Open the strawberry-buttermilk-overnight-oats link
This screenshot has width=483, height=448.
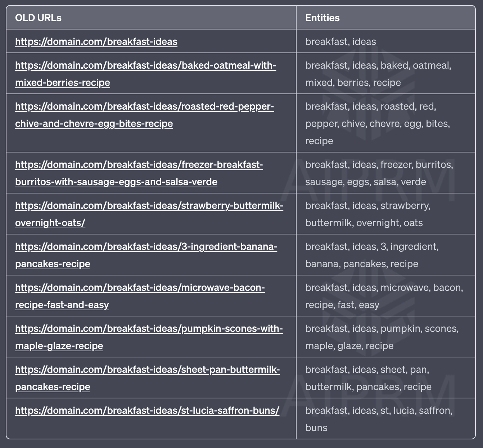point(149,214)
